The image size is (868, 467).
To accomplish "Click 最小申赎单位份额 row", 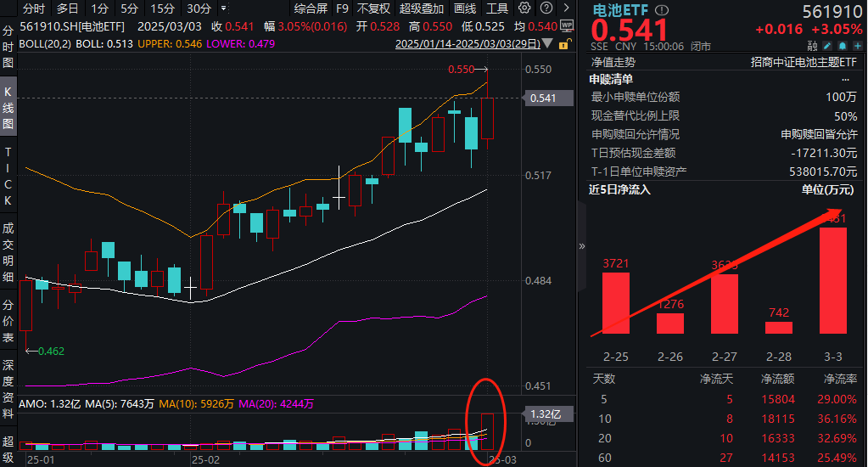I will tap(724, 97).
